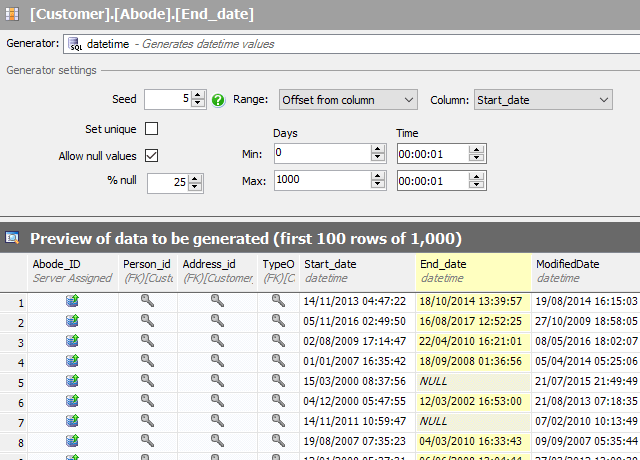The width and height of the screenshot is (640, 460).
Task: Uncheck the Allow null values checkbox
Action: tap(151, 156)
